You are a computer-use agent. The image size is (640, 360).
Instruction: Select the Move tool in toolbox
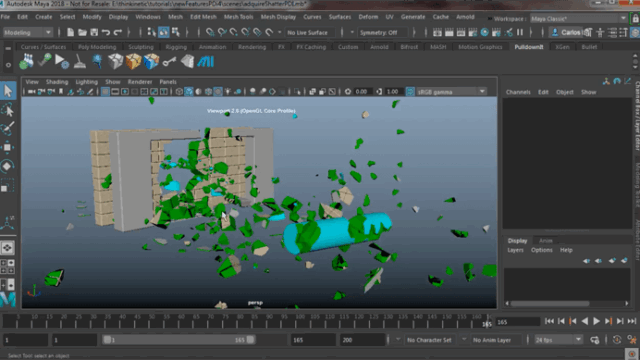pos(8,147)
